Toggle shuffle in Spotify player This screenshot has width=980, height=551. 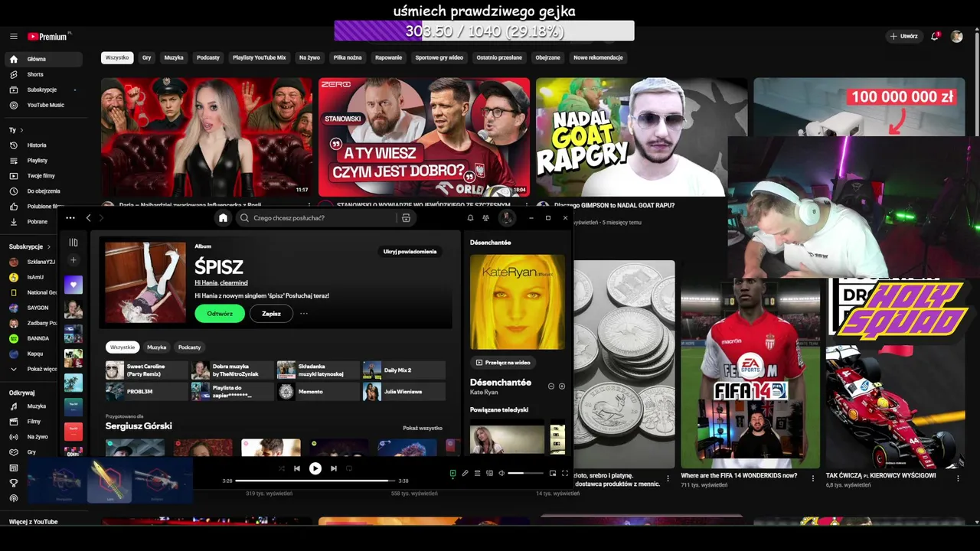pyautogui.click(x=281, y=468)
